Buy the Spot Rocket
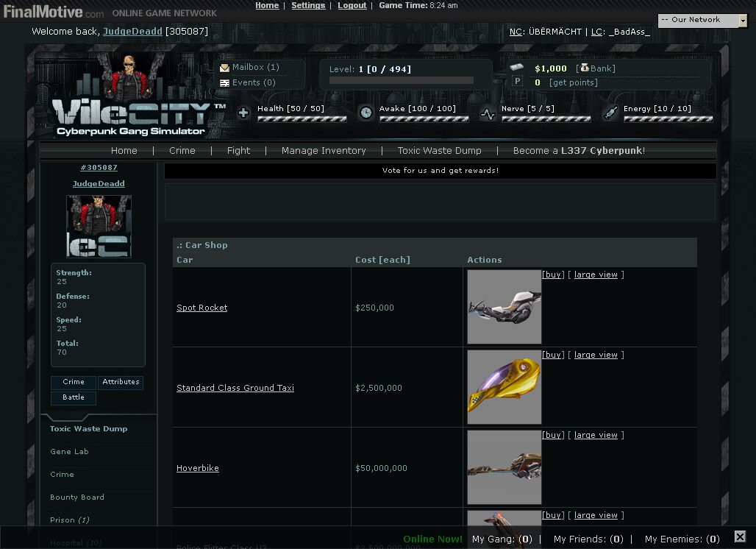The height and width of the screenshot is (549, 756). (x=553, y=275)
